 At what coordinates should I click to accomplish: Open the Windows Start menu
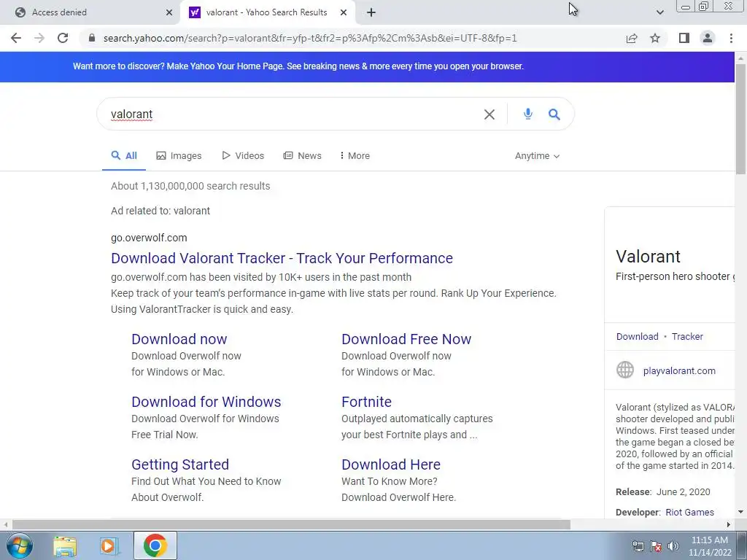(x=20, y=546)
